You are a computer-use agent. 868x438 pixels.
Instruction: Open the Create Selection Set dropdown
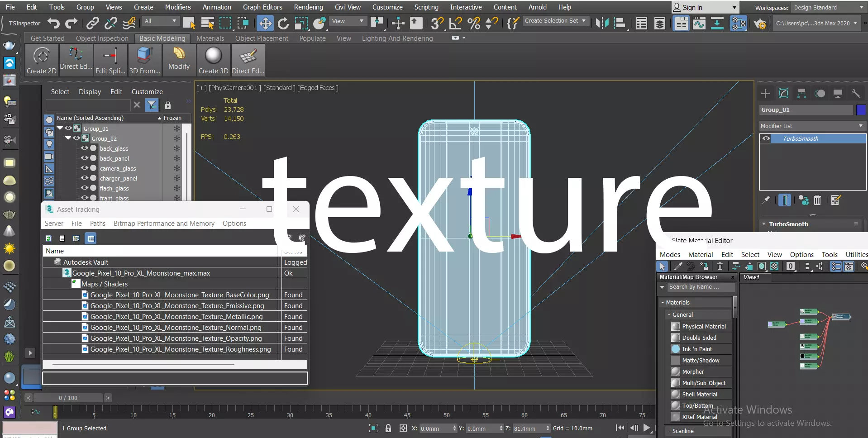point(555,21)
